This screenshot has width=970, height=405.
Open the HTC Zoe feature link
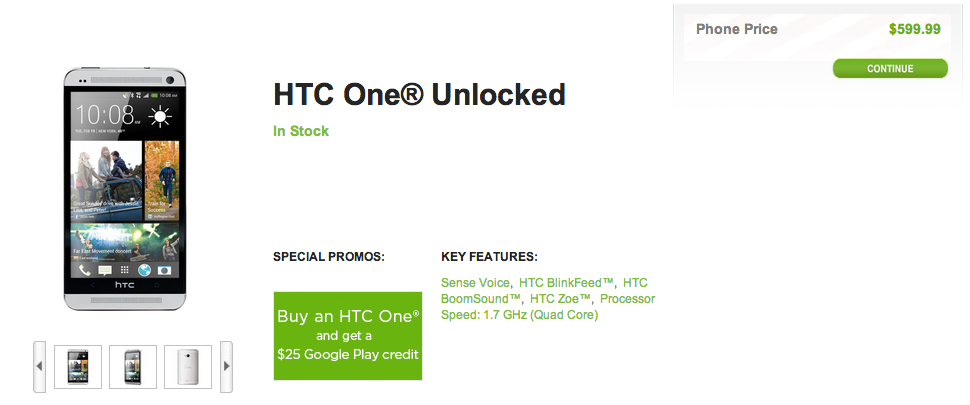(x=561, y=299)
